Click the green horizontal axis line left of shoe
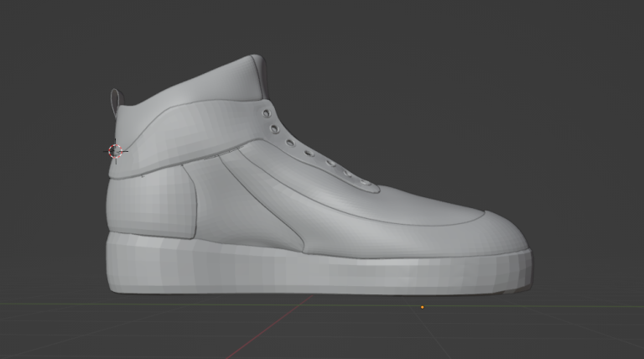The height and width of the screenshot is (359, 644). (x=50, y=304)
